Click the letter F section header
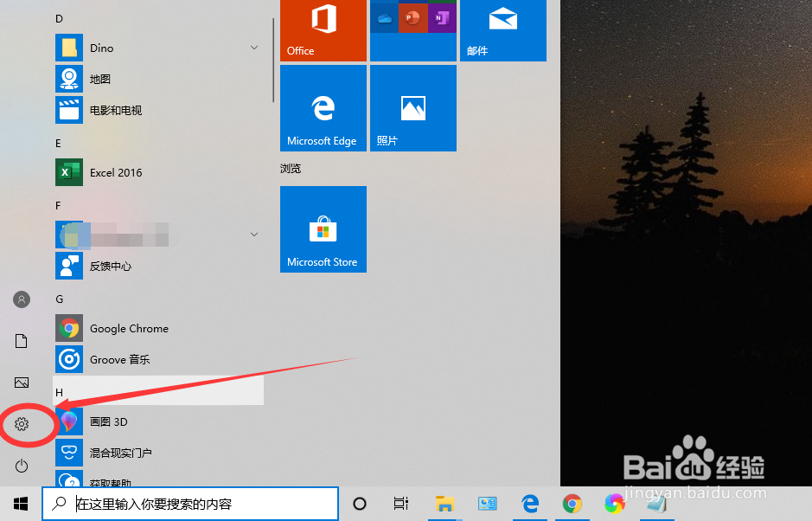Viewport: 812px width, 521px height. (x=58, y=206)
